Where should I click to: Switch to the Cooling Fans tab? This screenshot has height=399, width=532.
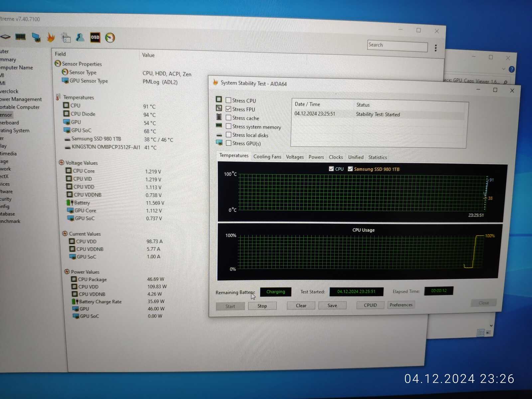click(267, 157)
